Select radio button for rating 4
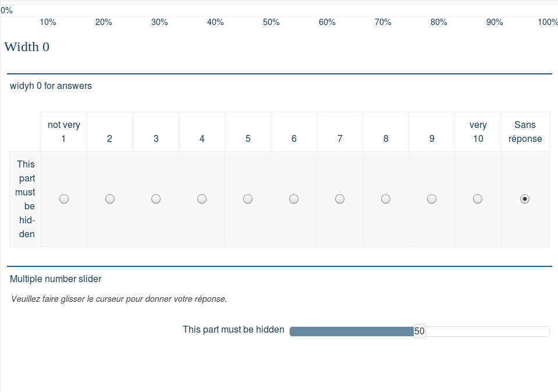This screenshot has height=392, width=558. (x=202, y=199)
